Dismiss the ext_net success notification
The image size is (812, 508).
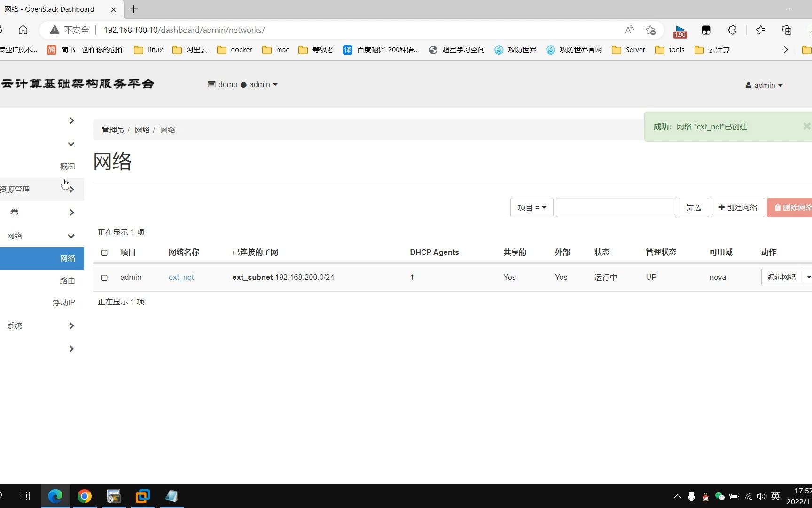click(806, 126)
